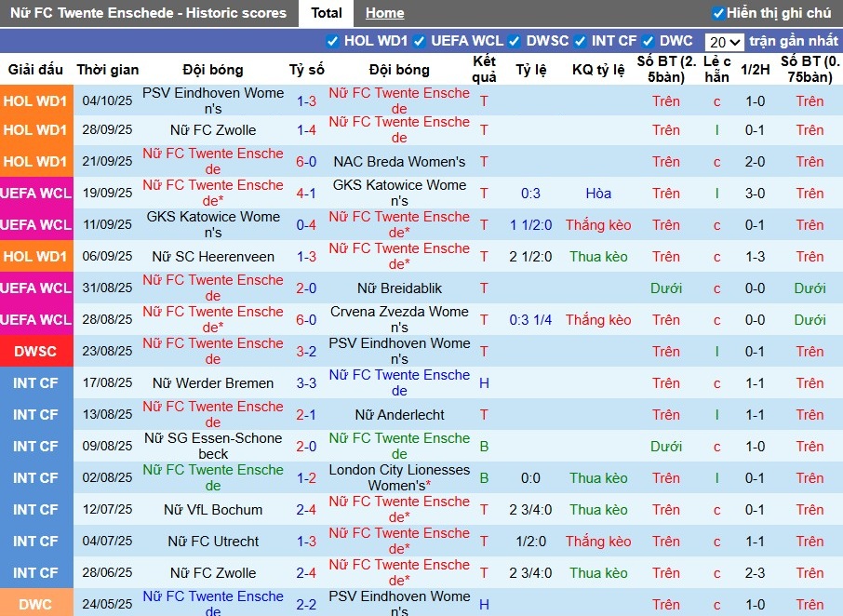843x616 pixels.
Task: Click the Nữ Anderlecht team name
Action: point(399,415)
